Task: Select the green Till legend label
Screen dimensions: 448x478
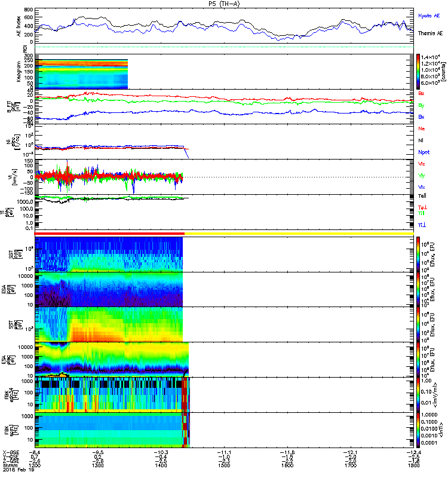Action: point(421,213)
